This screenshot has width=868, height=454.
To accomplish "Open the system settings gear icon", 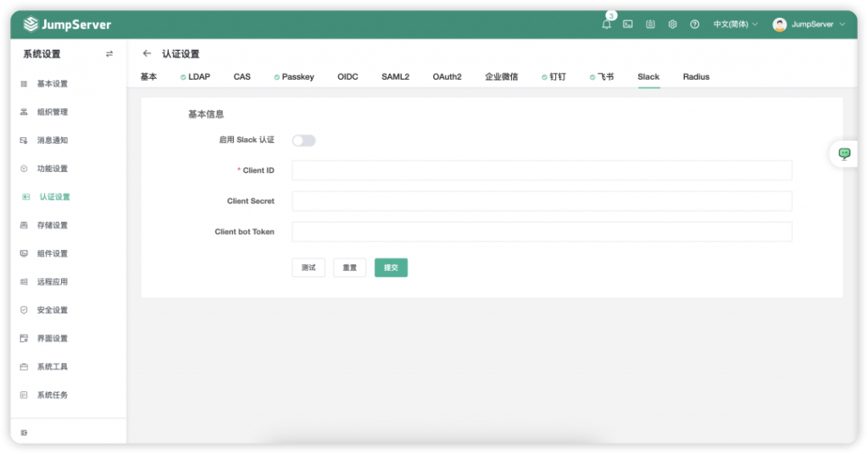I will pos(672,25).
